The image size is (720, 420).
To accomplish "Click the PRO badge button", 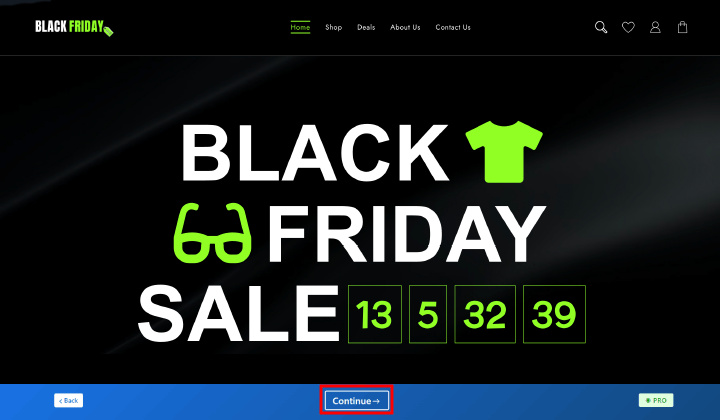I will [656, 400].
